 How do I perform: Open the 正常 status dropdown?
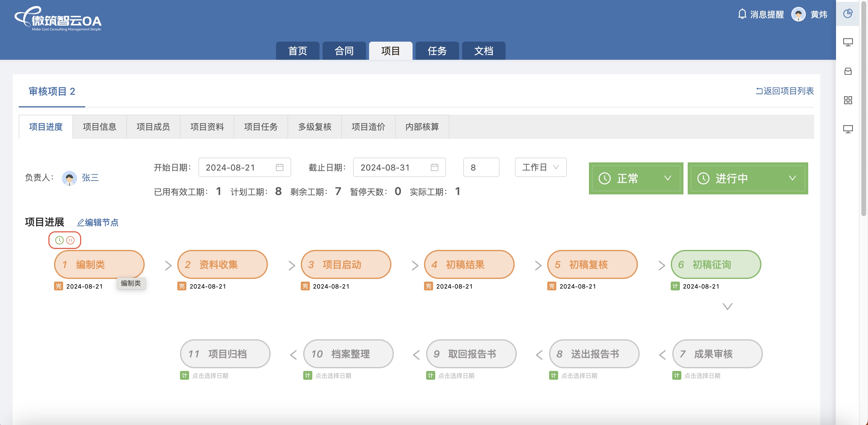[635, 178]
